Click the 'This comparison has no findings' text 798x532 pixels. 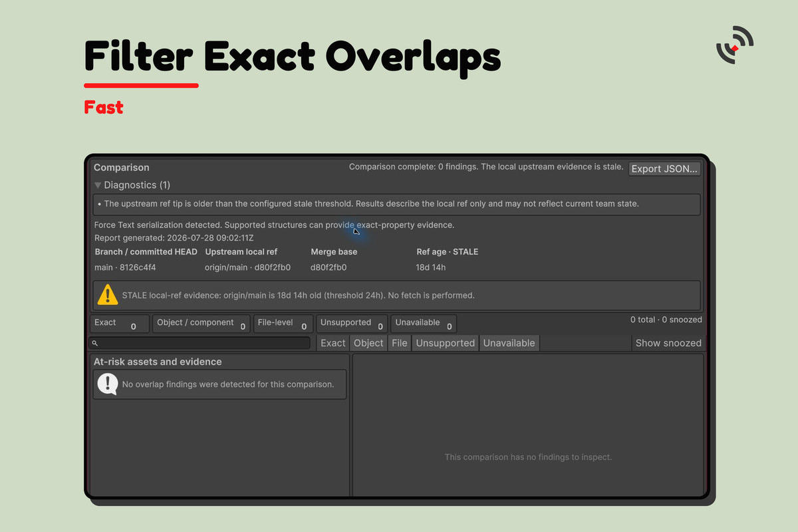(x=528, y=457)
